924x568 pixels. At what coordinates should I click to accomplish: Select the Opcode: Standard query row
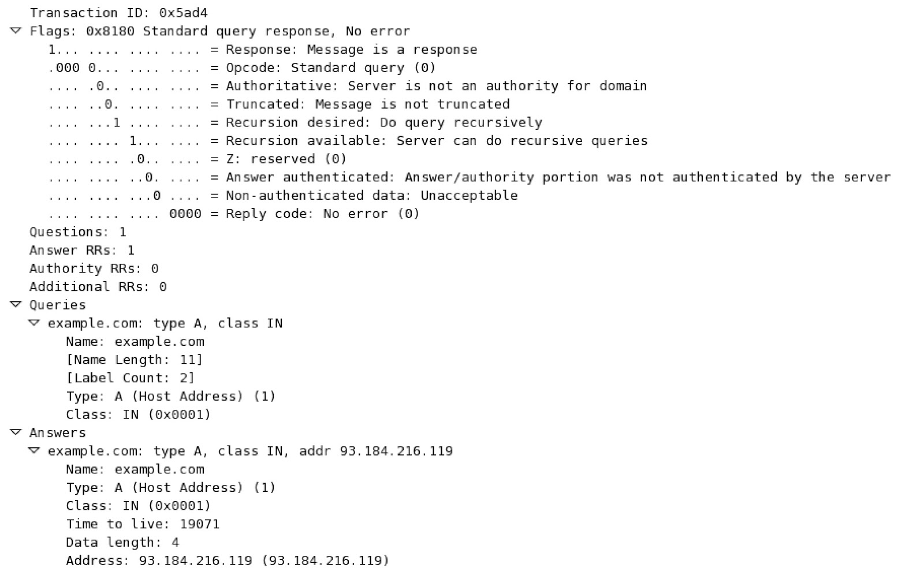(x=242, y=68)
